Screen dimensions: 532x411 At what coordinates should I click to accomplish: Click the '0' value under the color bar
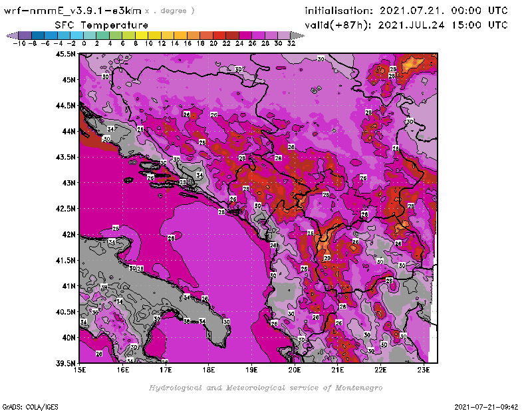[84, 43]
